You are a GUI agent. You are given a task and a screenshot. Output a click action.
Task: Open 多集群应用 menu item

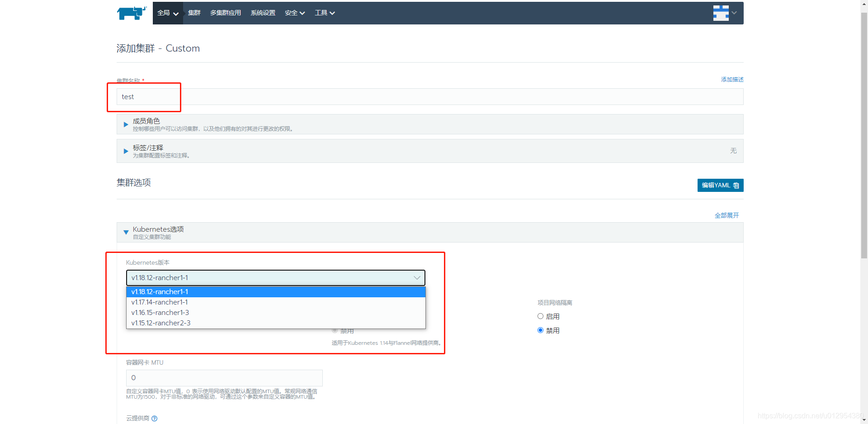pos(226,13)
